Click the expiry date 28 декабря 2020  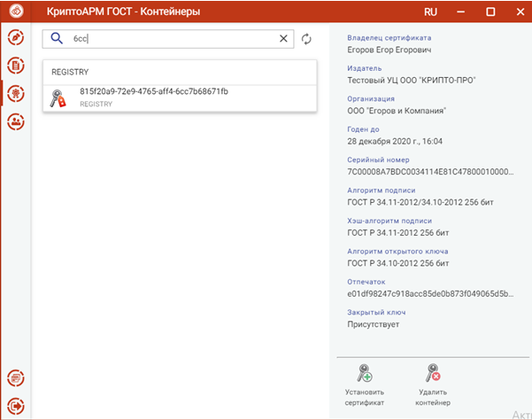(x=395, y=141)
